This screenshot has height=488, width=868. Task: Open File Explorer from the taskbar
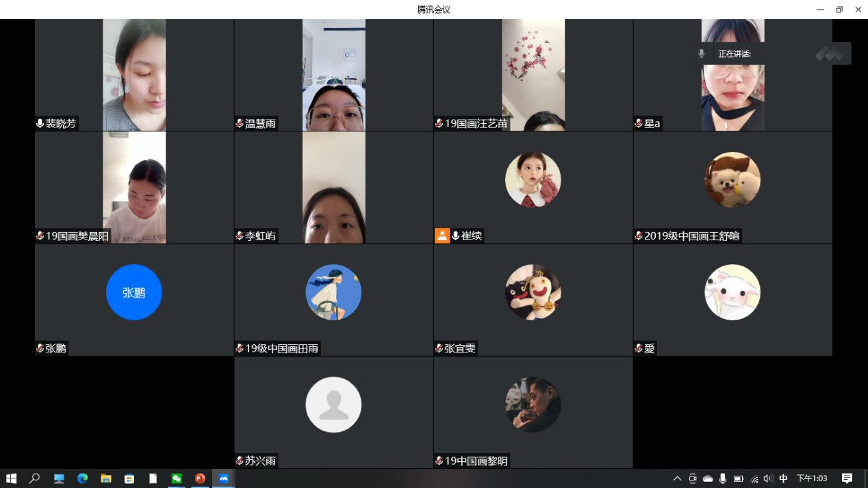[x=106, y=478]
